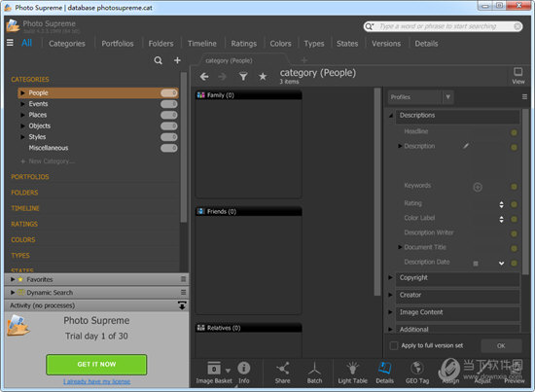Open the filter funnel tool
Image resolution: width=535 pixels, height=392 pixels.
point(243,77)
